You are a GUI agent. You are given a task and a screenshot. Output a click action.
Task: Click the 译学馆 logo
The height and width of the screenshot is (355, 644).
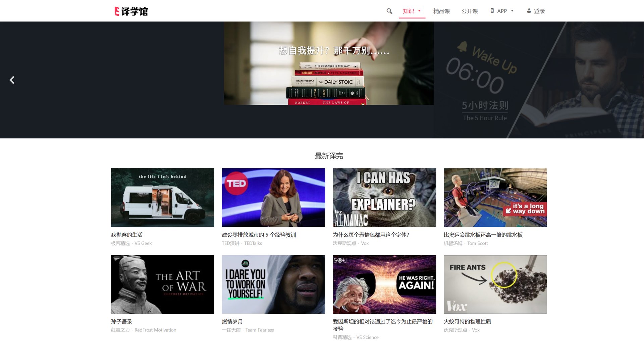point(131,11)
